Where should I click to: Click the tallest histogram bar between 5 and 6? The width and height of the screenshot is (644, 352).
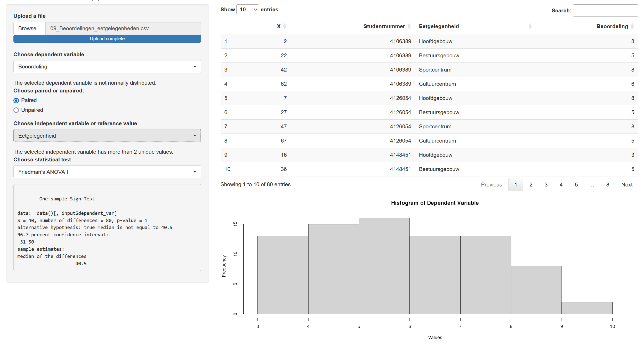pos(384,266)
